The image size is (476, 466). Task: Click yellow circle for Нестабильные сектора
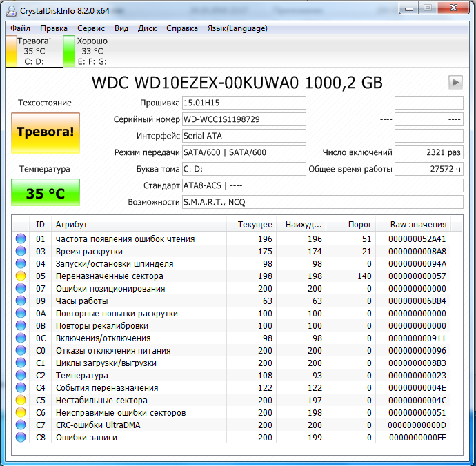pyautogui.click(x=21, y=400)
